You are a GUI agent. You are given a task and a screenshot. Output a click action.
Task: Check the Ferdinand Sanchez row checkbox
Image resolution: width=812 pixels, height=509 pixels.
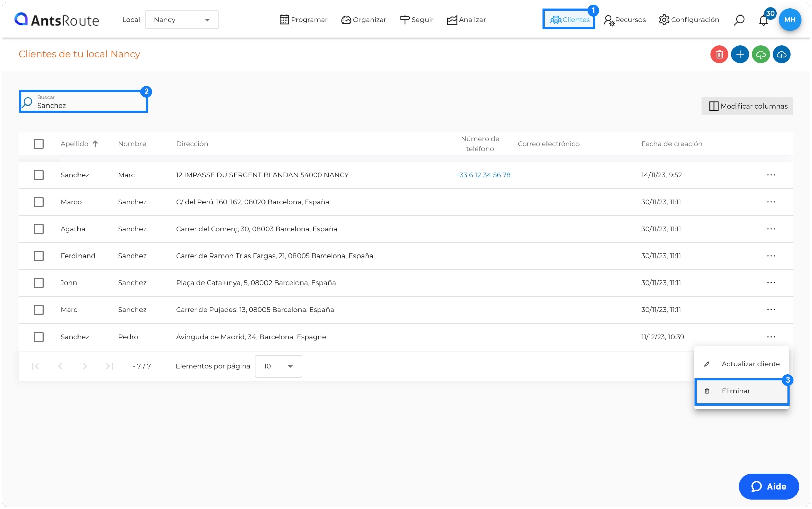(39, 256)
